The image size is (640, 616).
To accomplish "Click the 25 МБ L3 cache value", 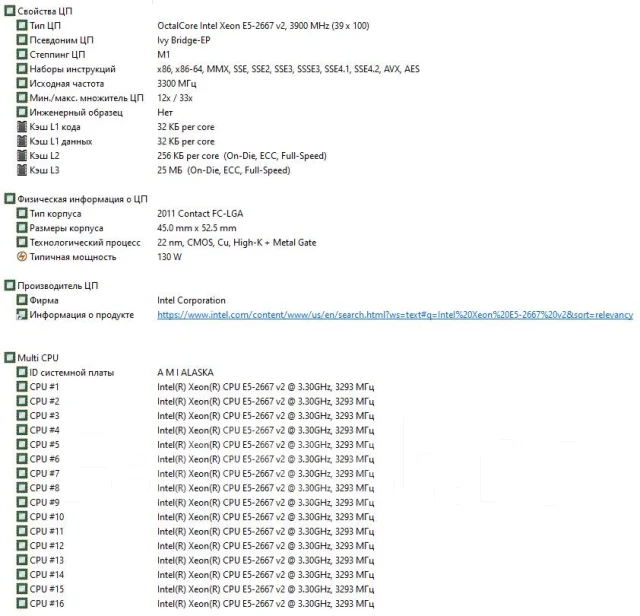I will click(224, 170).
